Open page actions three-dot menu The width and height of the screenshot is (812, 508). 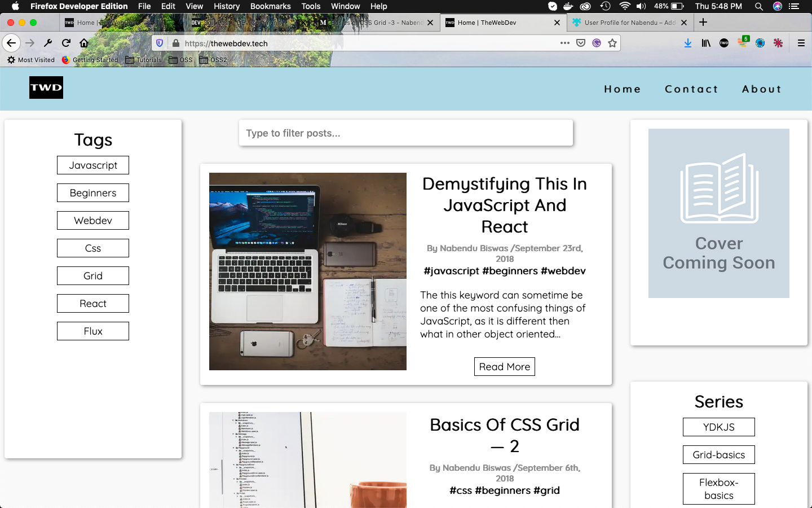tap(565, 43)
